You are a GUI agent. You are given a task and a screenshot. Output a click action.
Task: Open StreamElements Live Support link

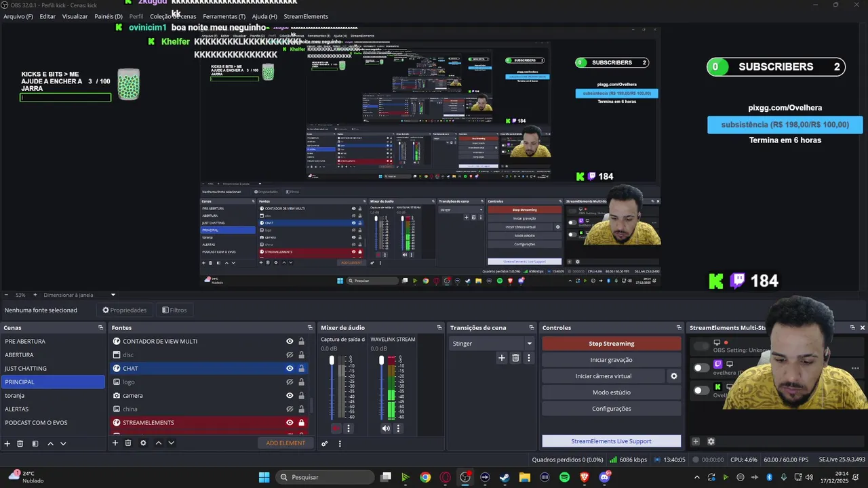612,441
